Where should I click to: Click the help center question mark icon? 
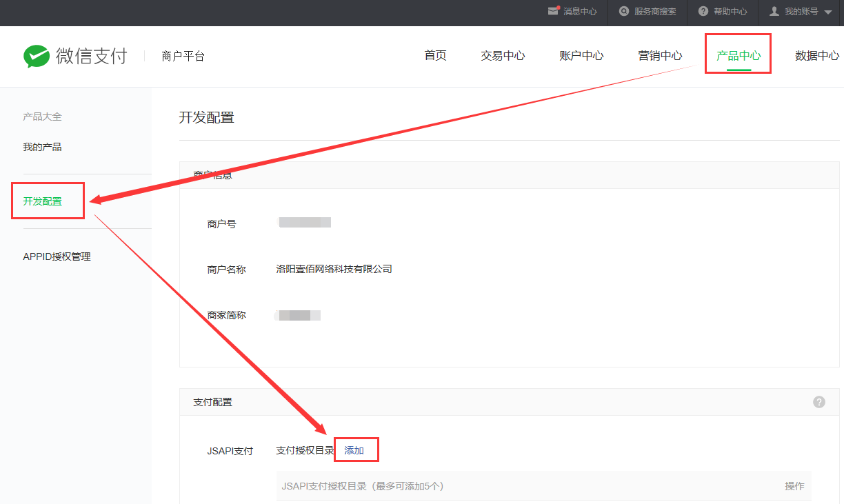pyautogui.click(x=703, y=11)
